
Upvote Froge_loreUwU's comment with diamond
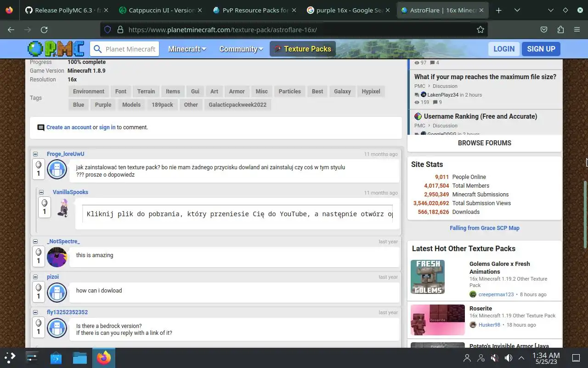click(39, 165)
